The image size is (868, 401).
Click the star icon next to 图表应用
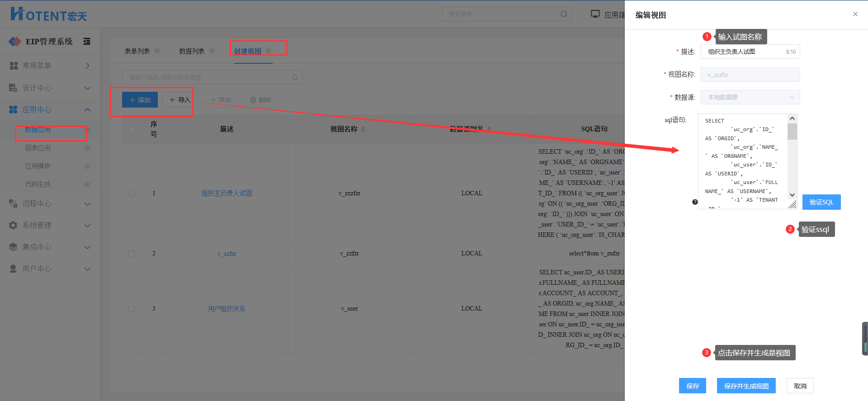pos(87,148)
